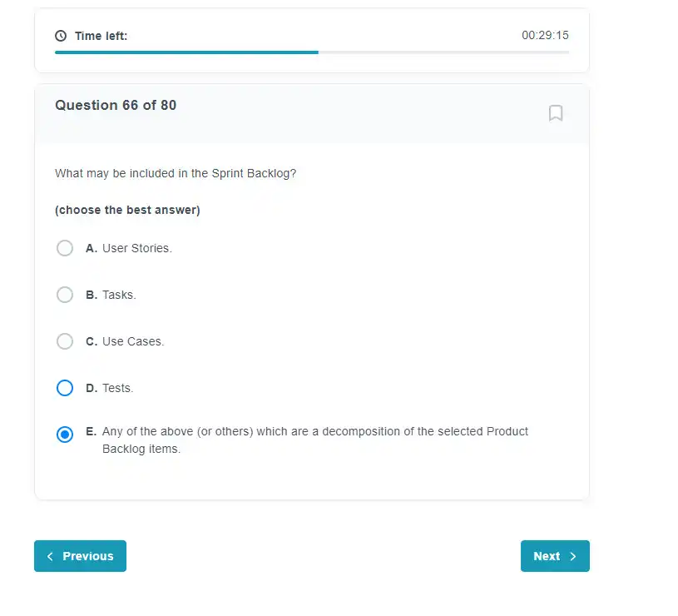The image size is (678, 616).
Task: Click the 00:29:15 countdown timer
Action: tap(545, 36)
